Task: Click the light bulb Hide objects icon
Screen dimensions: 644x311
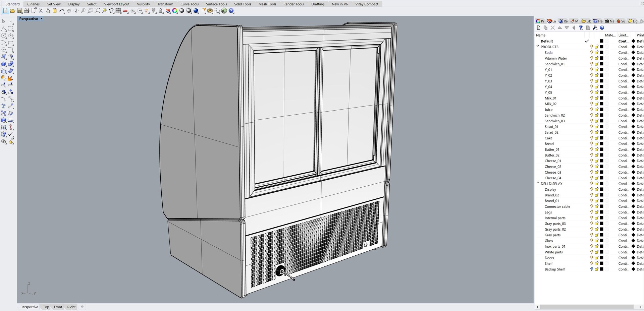Action: (x=154, y=11)
